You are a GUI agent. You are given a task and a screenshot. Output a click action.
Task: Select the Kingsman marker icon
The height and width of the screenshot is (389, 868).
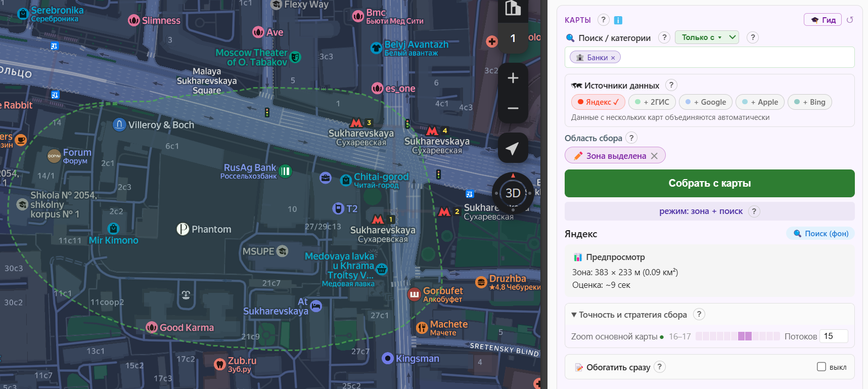[388, 358]
